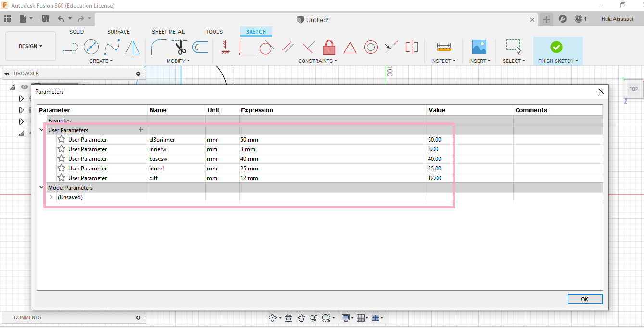
Task: Toggle favorite star for el3orinner parameter
Action: tap(62, 139)
